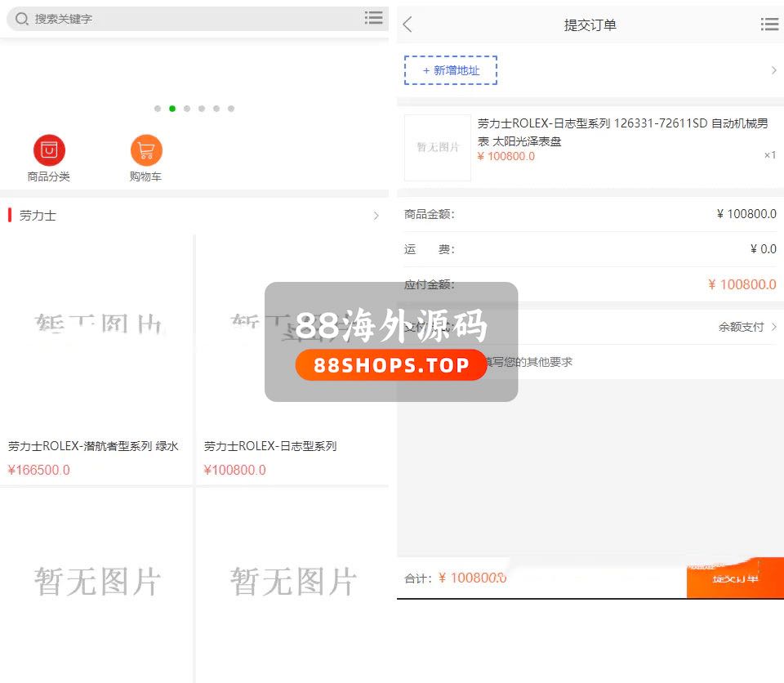Click the order item's 暂无图片 thumbnail
Viewport: 784px width, 683px height.
pos(438,148)
